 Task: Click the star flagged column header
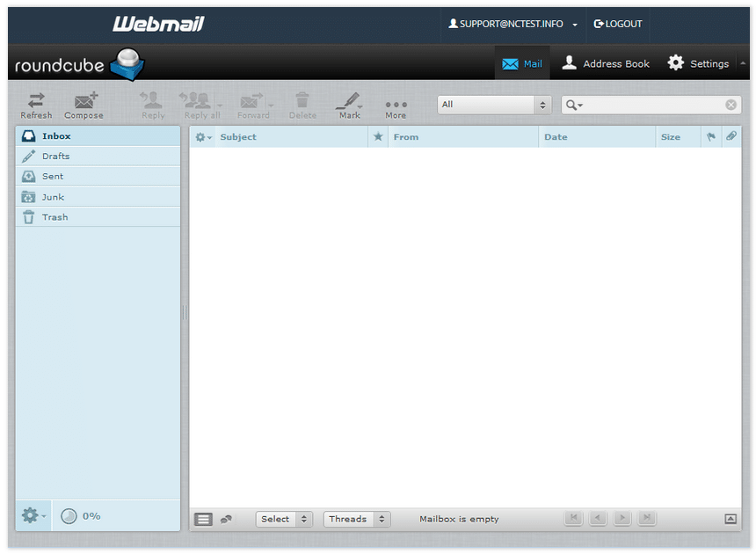coord(378,137)
